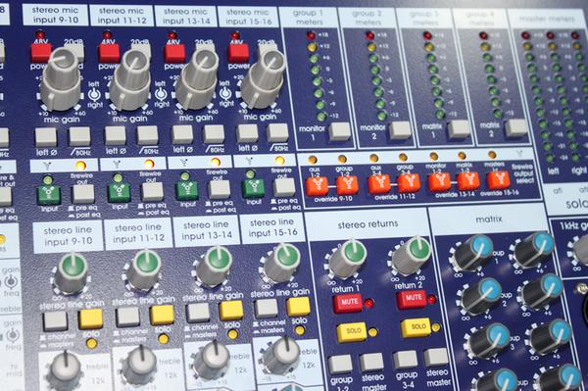Click the mic gain knob for input 13-14
Screen dimensions: 588x391
coord(197,79)
